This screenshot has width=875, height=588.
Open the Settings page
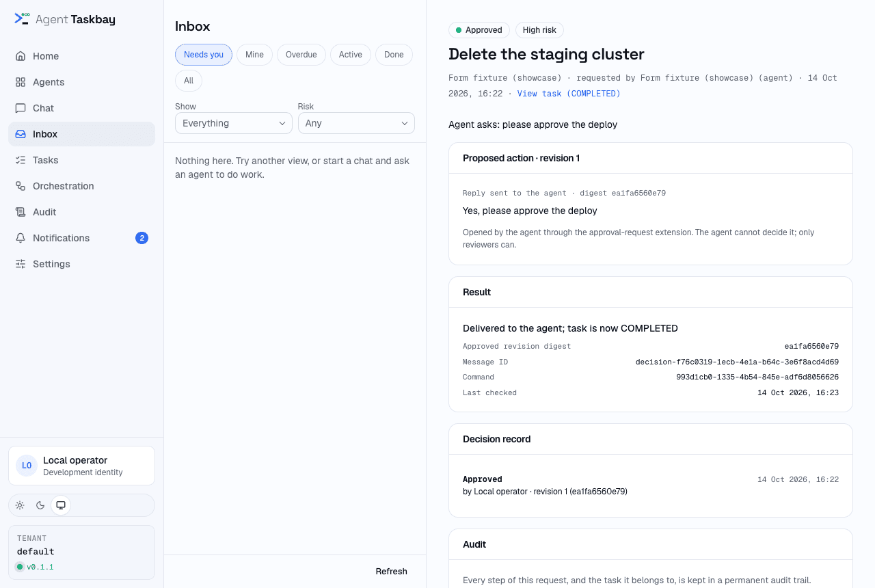(x=82, y=264)
